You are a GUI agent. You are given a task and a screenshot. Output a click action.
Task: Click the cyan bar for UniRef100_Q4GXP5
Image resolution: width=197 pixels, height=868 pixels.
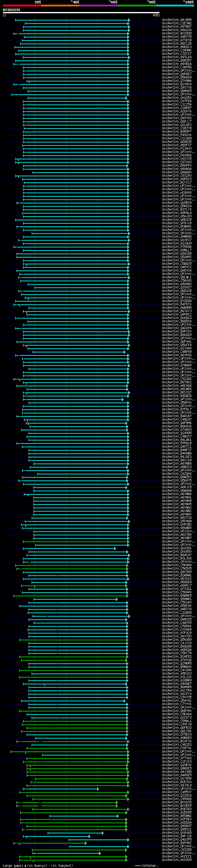coord(99,840)
